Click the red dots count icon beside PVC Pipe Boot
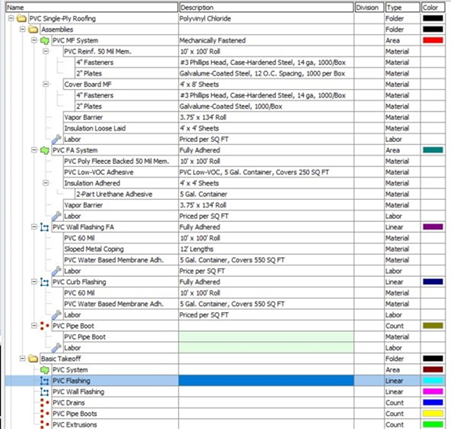Image resolution: width=451 pixels, height=429 pixels. (44, 326)
